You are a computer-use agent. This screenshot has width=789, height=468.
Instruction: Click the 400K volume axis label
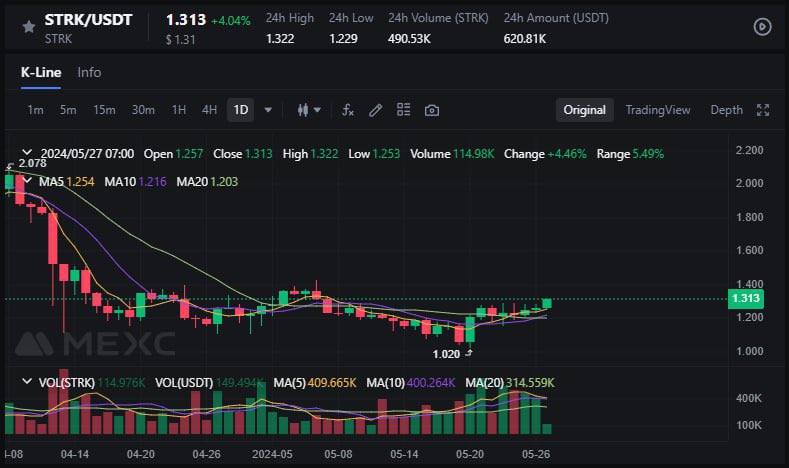pos(749,398)
